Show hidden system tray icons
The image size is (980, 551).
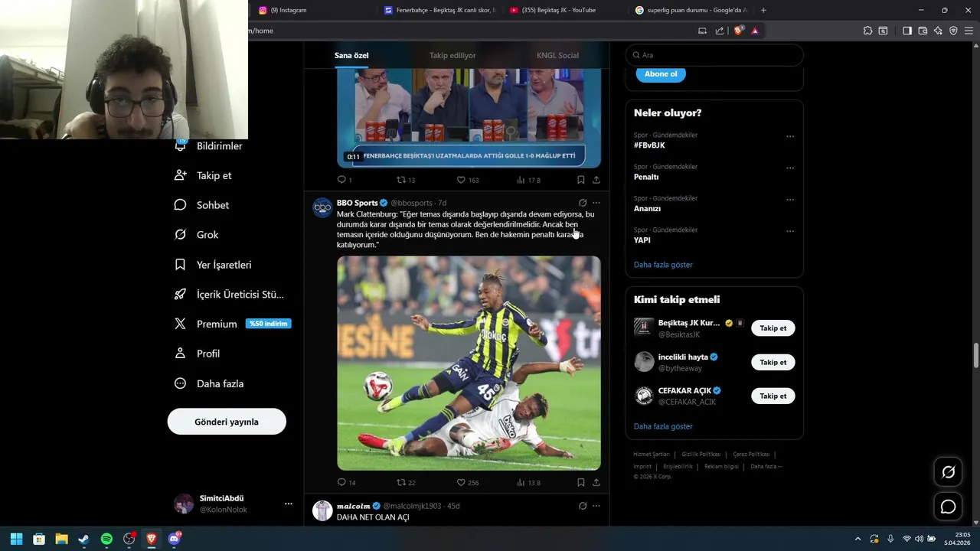coord(857,539)
